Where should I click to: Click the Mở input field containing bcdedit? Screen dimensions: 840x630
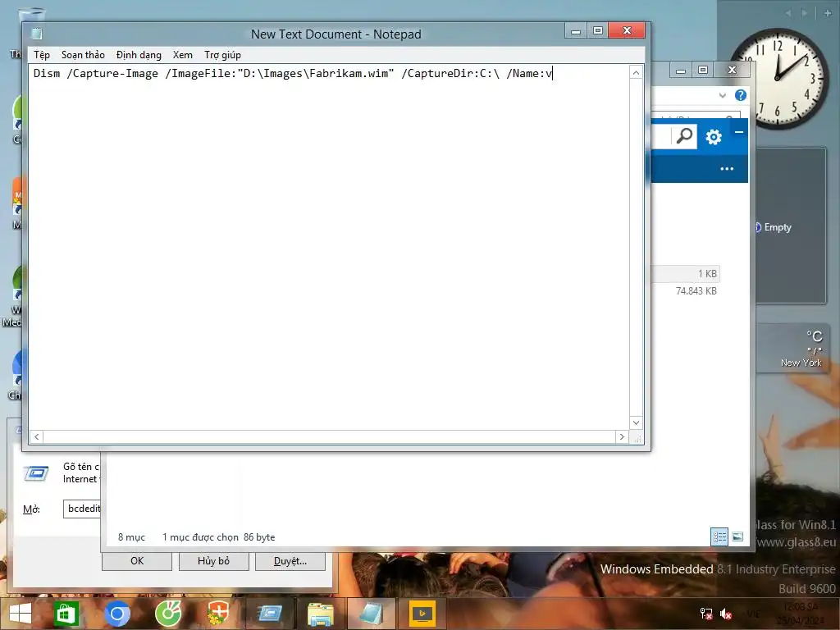(82, 509)
